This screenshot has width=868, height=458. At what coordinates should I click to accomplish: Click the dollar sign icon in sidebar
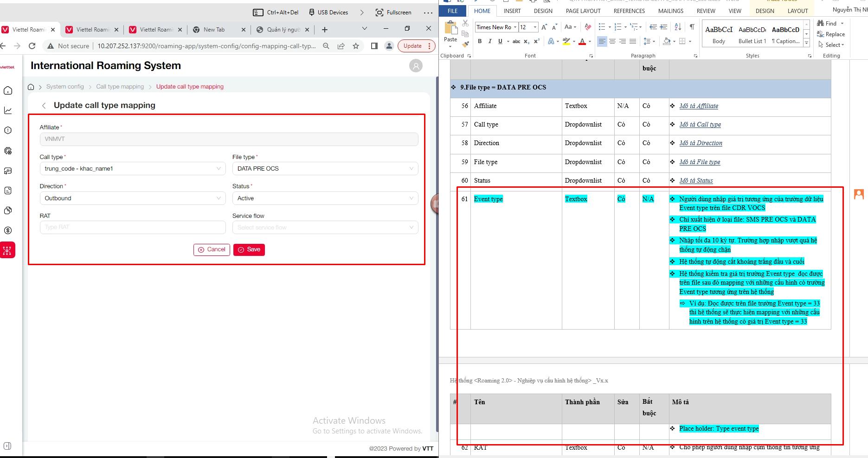coord(8,230)
